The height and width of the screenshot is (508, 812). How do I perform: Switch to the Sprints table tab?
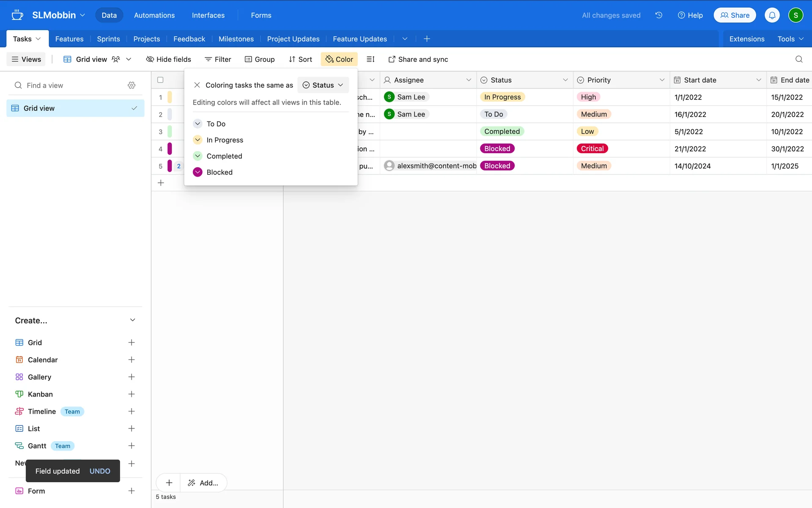coord(108,39)
